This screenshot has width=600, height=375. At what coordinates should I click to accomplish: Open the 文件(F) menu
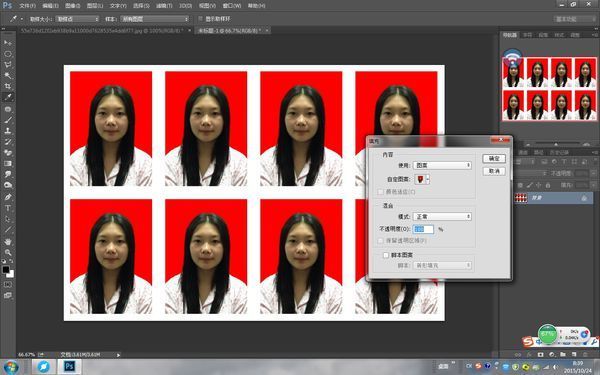[x=27, y=6]
